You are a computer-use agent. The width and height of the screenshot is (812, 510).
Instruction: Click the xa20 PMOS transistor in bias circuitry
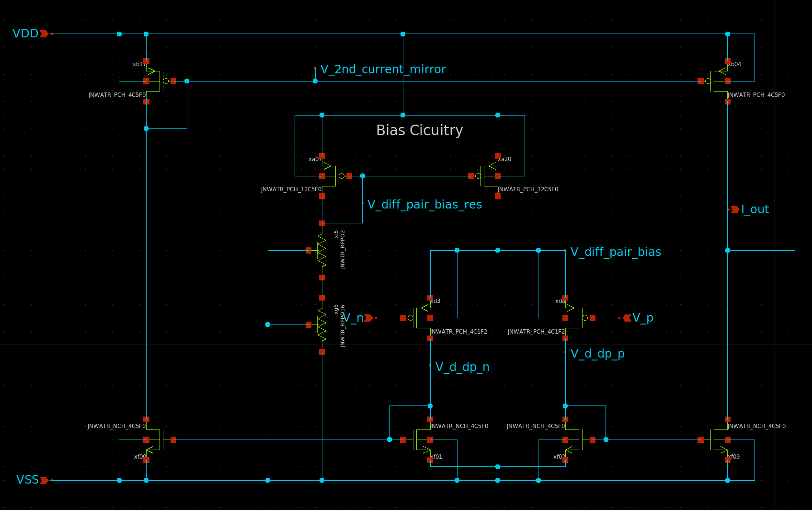[486, 176]
